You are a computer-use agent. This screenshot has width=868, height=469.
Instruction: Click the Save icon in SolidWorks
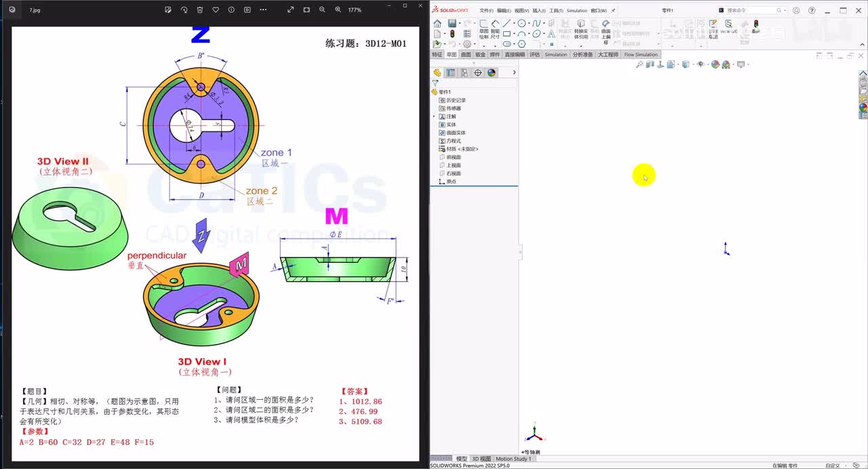(452, 24)
